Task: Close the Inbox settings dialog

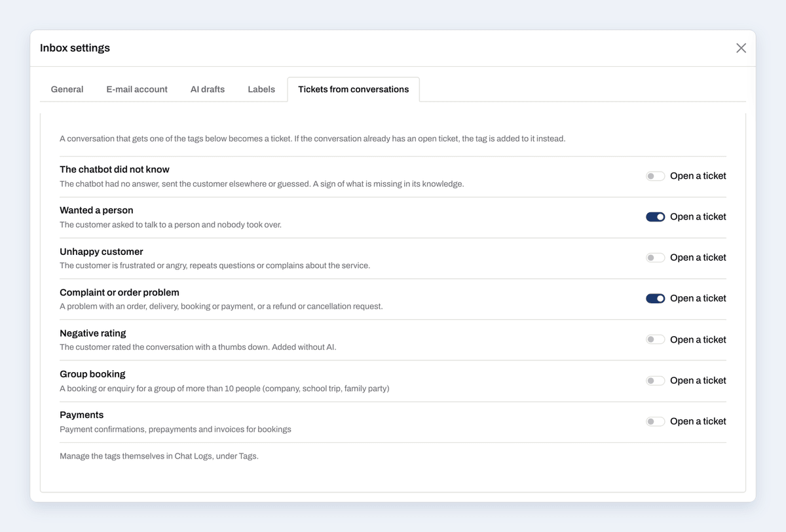Action: pyautogui.click(x=741, y=48)
